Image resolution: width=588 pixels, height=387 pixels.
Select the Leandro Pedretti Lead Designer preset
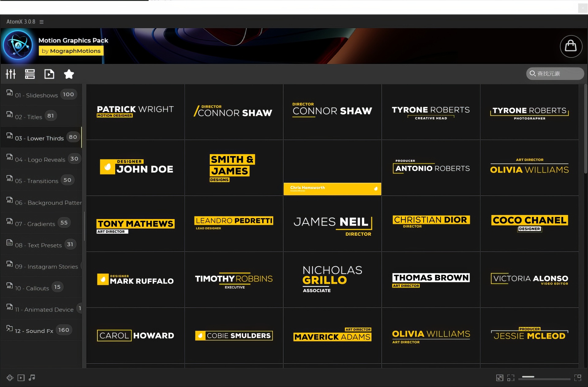(234, 224)
